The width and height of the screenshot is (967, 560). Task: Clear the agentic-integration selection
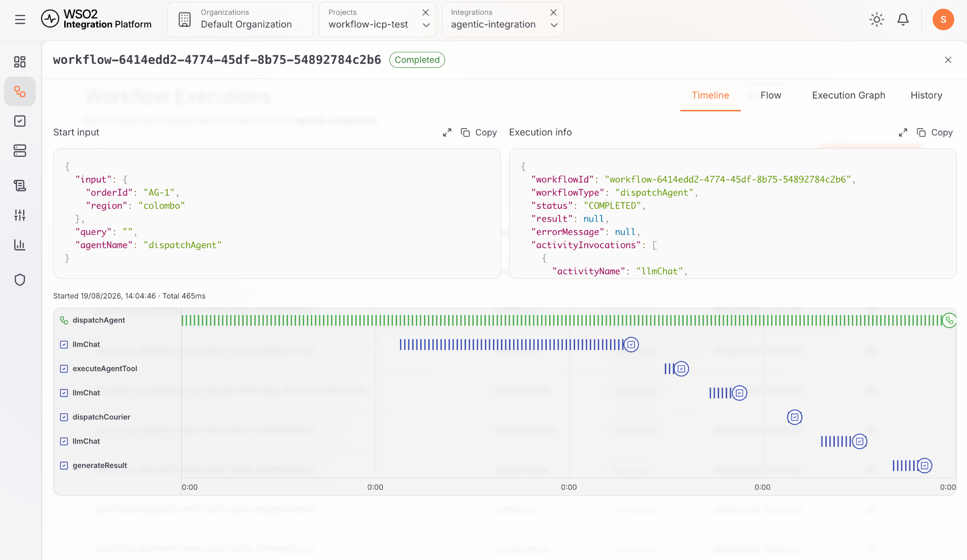(x=553, y=12)
